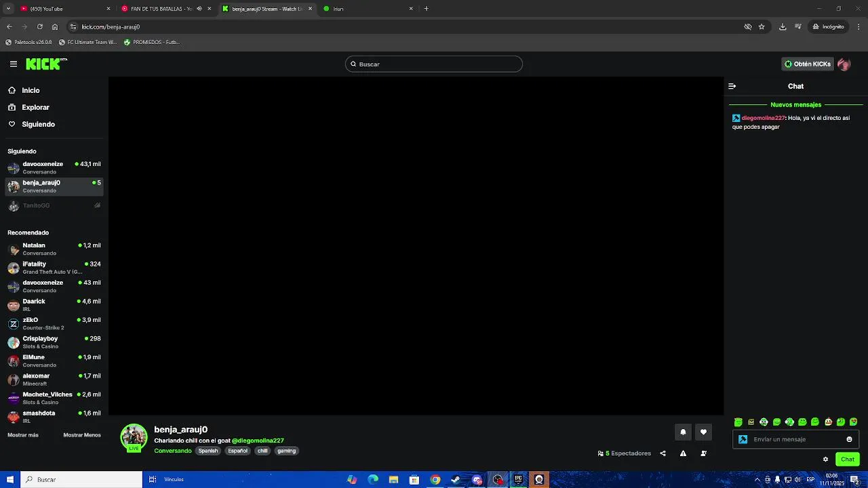Select the Spanish tag
The width and height of the screenshot is (868, 488).
(x=208, y=451)
